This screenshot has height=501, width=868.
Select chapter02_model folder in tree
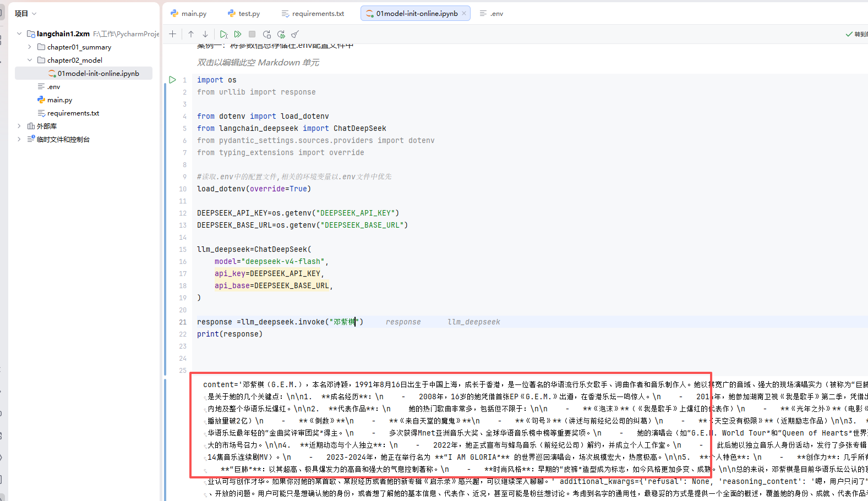click(74, 60)
